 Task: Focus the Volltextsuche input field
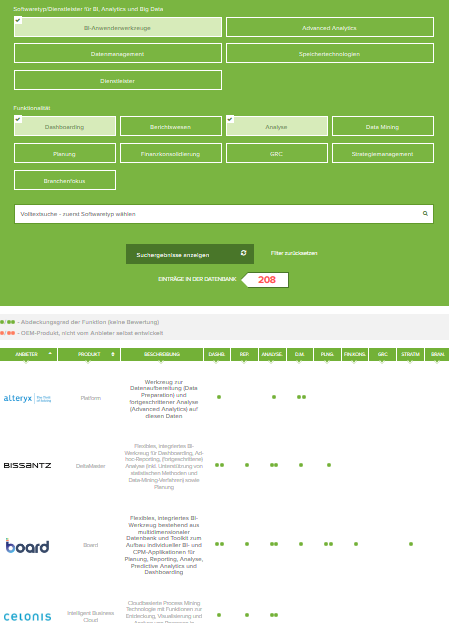(x=224, y=214)
